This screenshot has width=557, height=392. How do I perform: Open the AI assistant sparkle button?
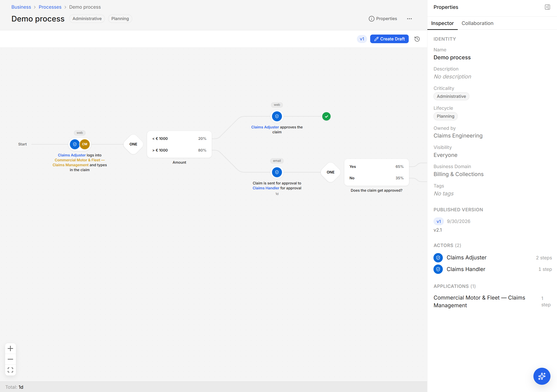542,376
